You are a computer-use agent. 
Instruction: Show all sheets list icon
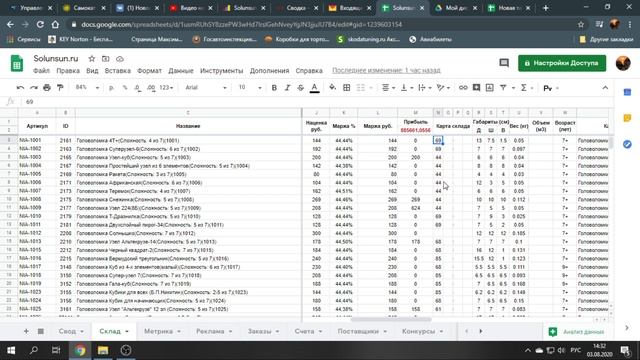(40, 331)
